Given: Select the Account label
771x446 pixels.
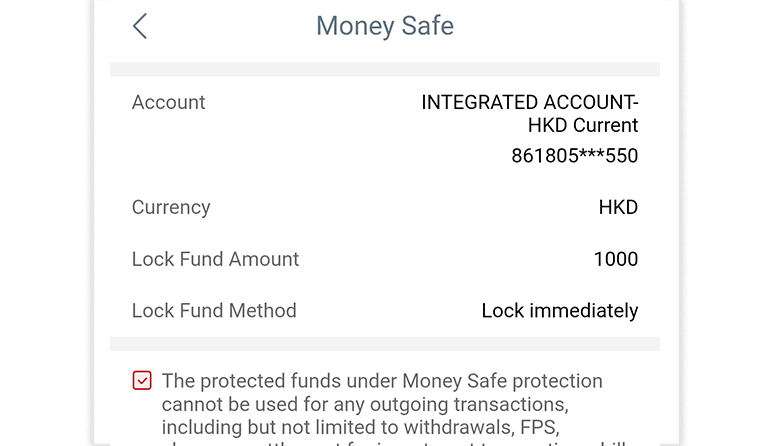Looking at the screenshot, I should [x=168, y=102].
